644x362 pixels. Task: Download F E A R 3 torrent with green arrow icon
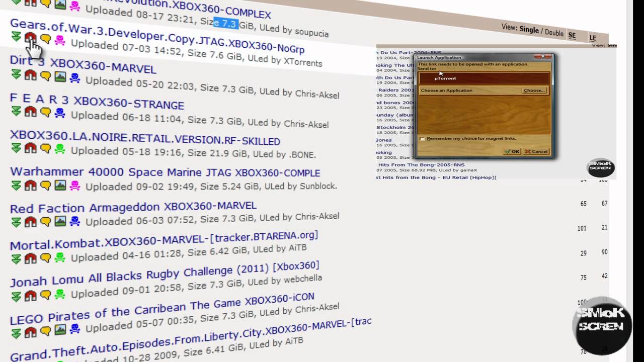pos(16,112)
